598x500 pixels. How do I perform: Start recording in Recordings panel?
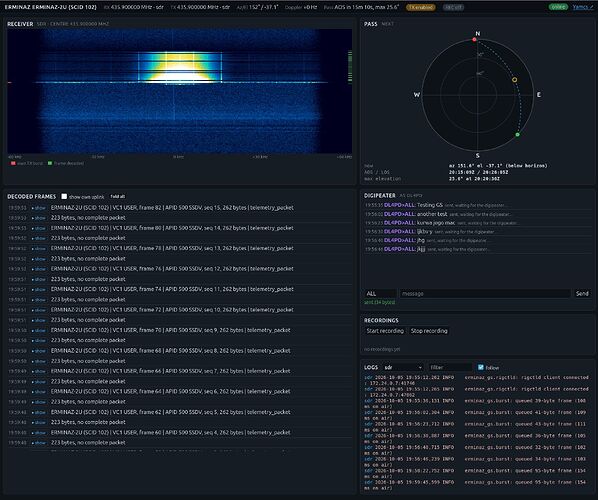point(385,331)
